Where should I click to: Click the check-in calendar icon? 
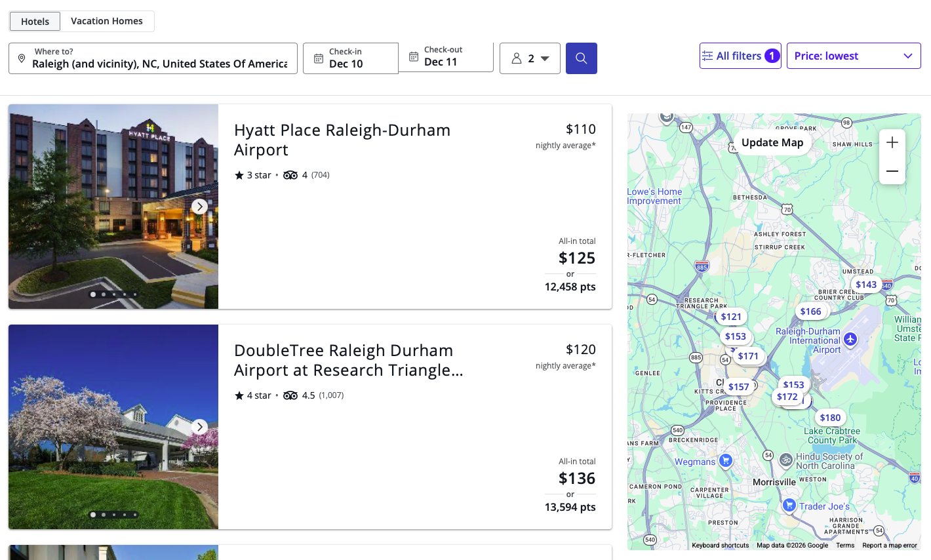[318, 58]
